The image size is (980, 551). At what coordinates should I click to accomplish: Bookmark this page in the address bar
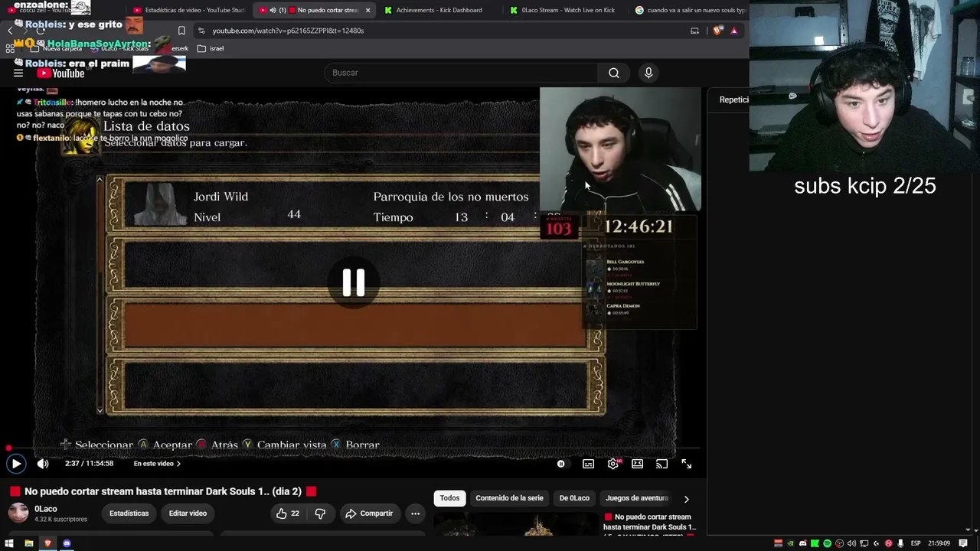click(181, 31)
